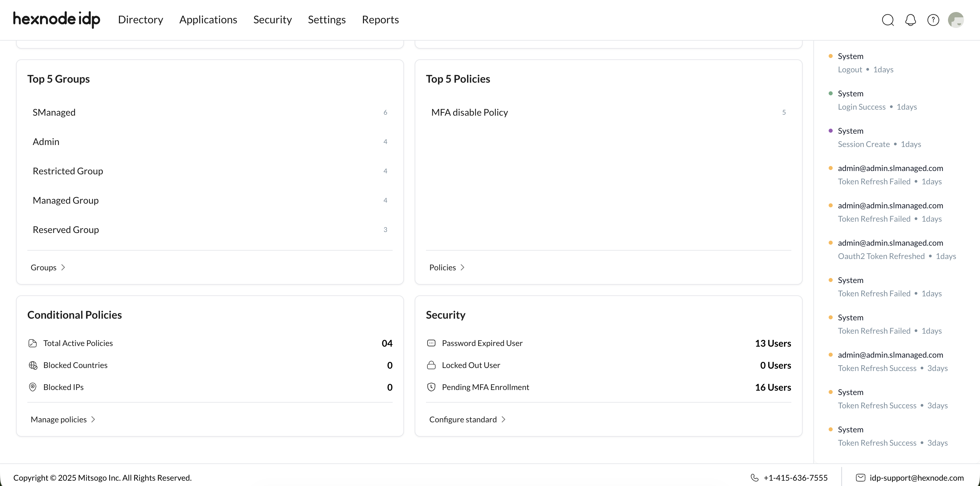Select the Managed Group row
The height and width of the screenshot is (486, 980).
pos(210,200)
